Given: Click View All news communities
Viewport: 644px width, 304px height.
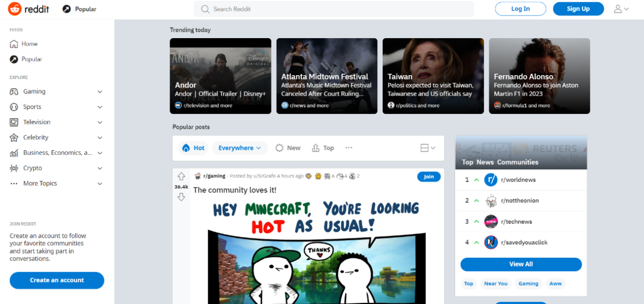Looking at the screenshot, I should 521,264.
